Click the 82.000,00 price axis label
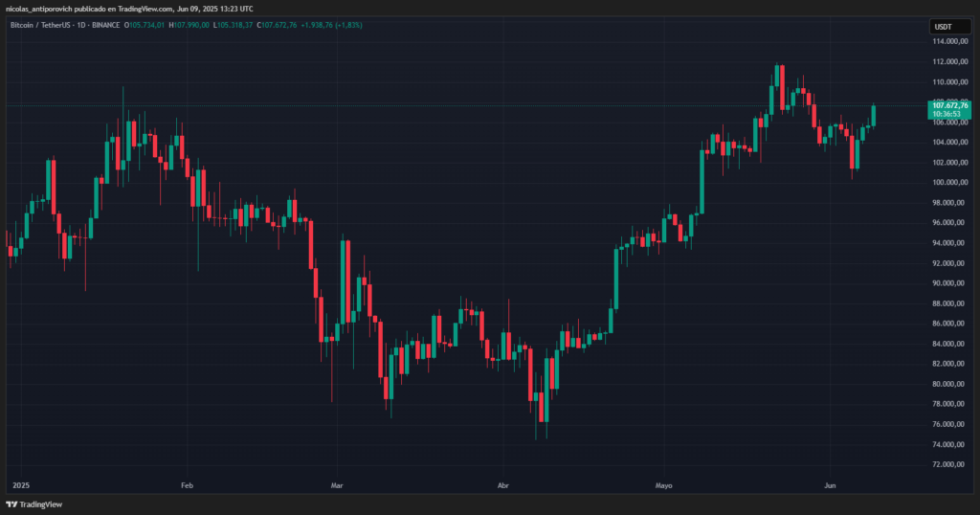Image resolution: width=980 pixels, height=515 pixels. click(949, 364)
